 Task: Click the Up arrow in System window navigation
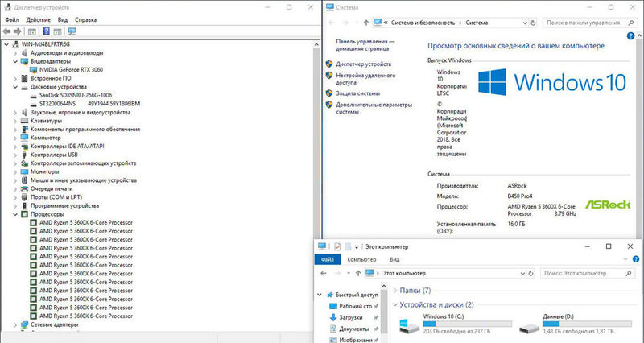click(366, 23)
